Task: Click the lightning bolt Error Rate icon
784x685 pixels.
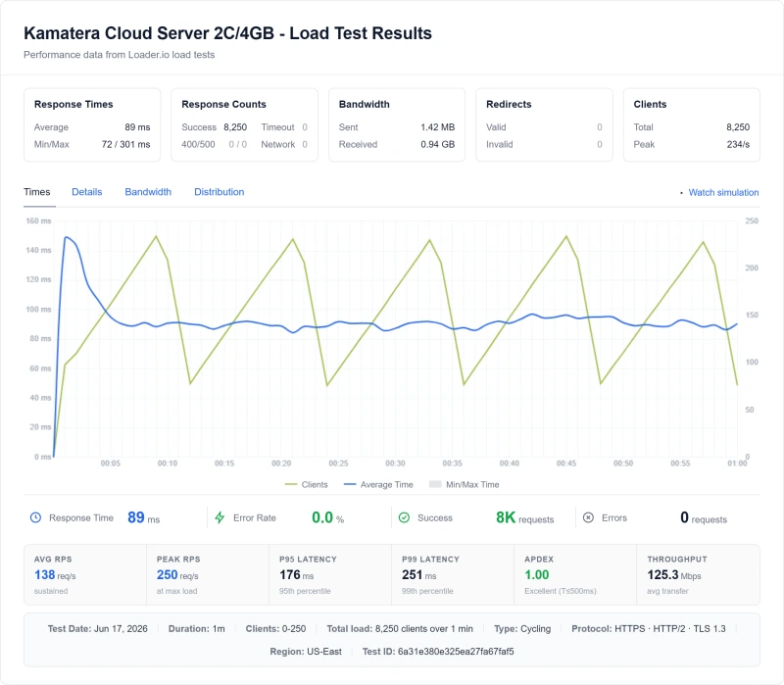Action: [220, 517]
